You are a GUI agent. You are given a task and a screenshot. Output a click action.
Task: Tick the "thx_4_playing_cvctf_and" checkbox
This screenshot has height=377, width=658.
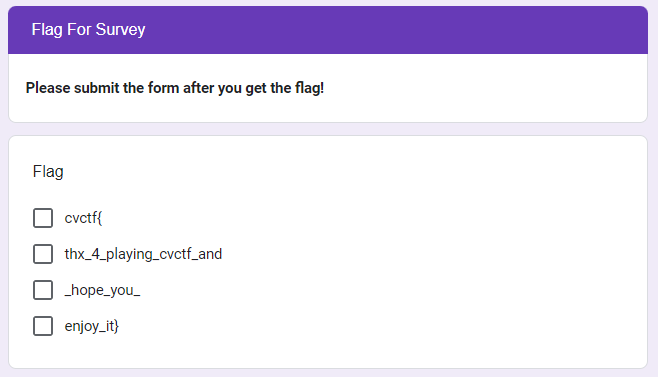click(43, 254)
